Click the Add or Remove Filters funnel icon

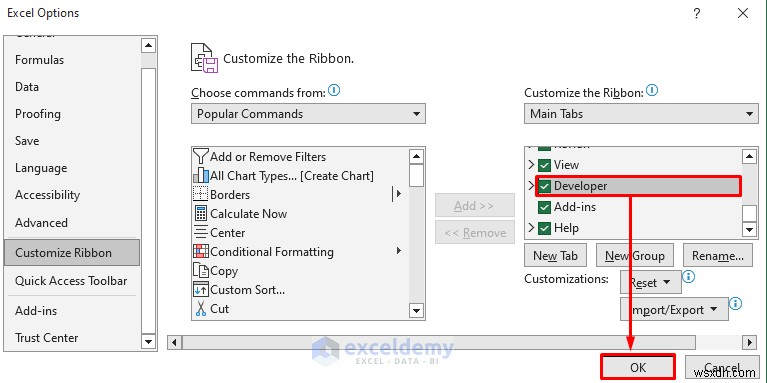click(x=201, y=157)
